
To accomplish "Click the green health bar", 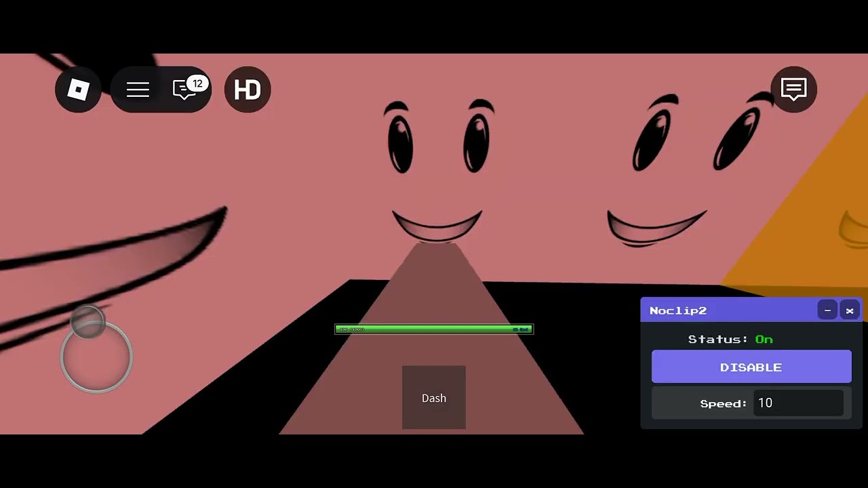I will 434,329.
